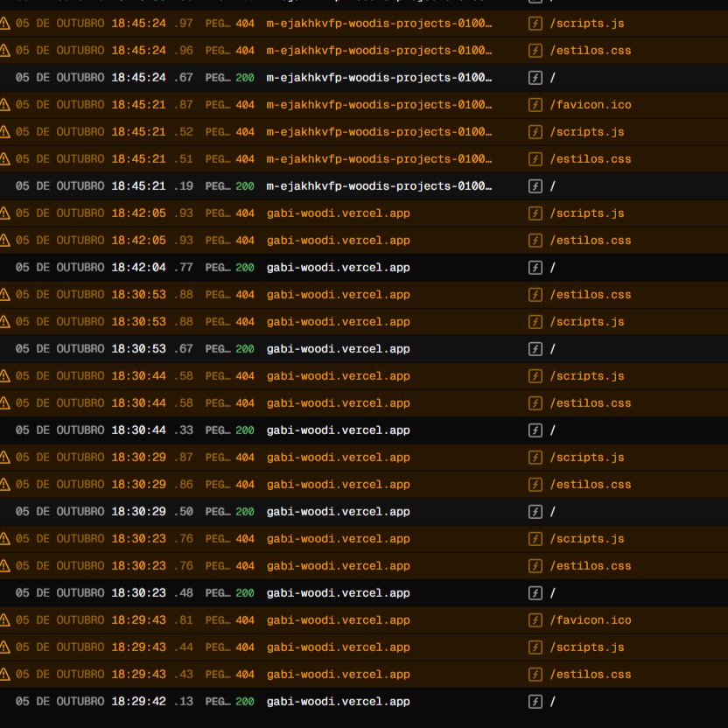The image size is (728, 728).
Task: Open 18:45:21.19 m-ejakhkvfp-woodis-projects host entry
Action: pos(379,186)
